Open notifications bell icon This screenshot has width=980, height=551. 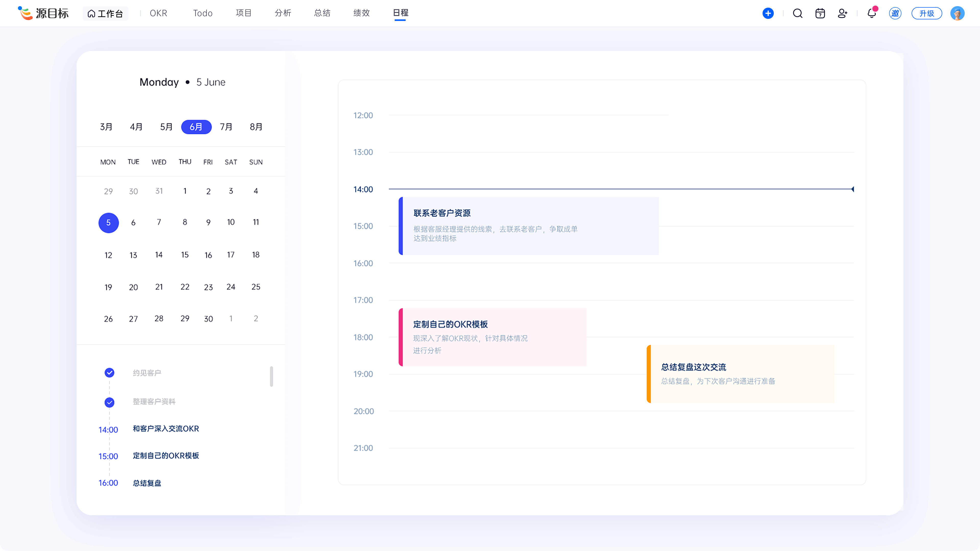(872, 14)
